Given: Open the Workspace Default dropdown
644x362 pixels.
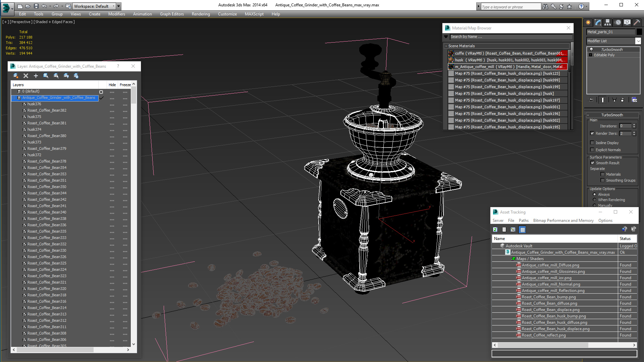Looking at the screenshot, I should click(x=114, y=6).
